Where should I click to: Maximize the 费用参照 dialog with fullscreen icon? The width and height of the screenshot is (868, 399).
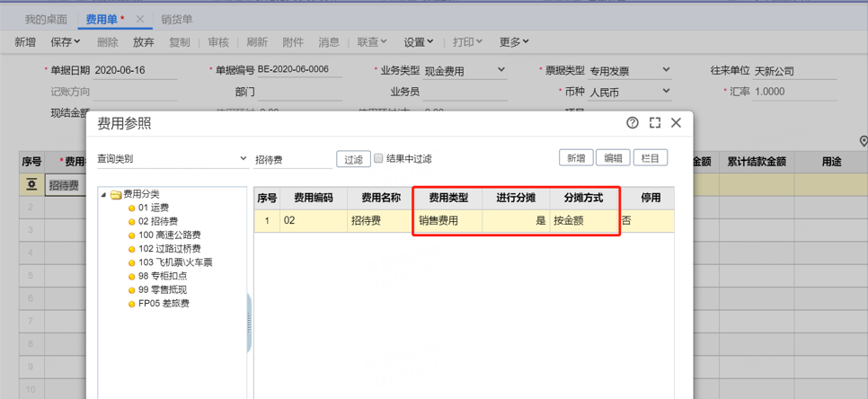[x=654, y=123]
